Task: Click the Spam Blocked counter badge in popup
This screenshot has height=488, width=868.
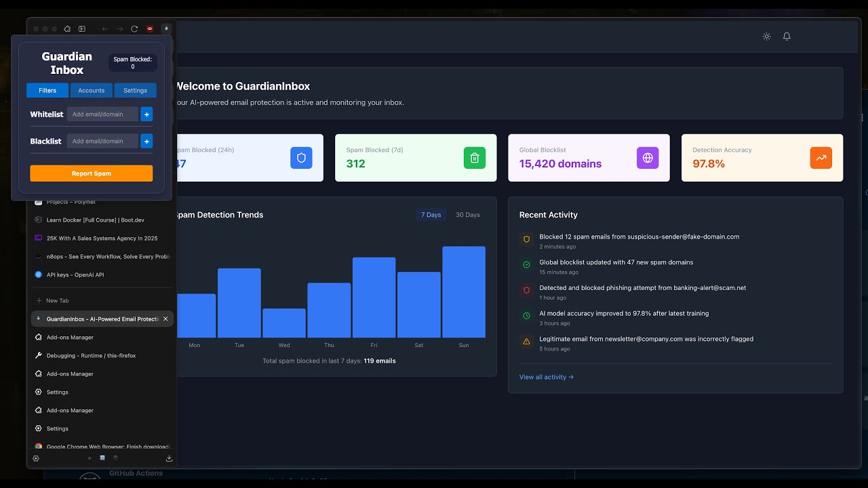Action: (133, 63)
